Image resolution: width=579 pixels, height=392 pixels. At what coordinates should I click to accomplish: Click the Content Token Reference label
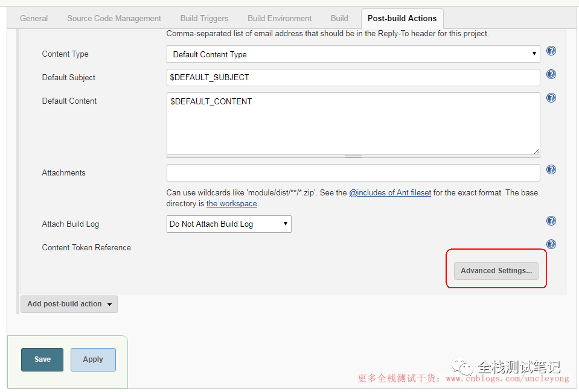pyautogui.click(x=86, y=247)
